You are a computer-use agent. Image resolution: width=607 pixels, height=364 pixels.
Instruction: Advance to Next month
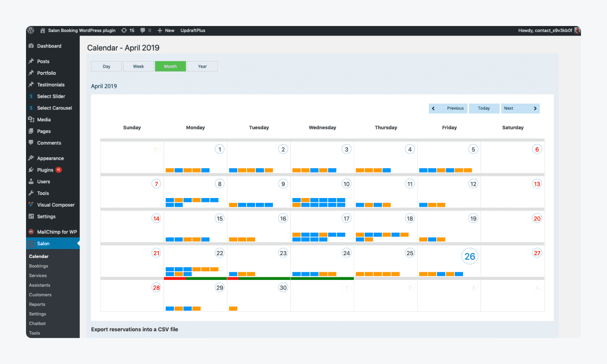coord(520,108)
